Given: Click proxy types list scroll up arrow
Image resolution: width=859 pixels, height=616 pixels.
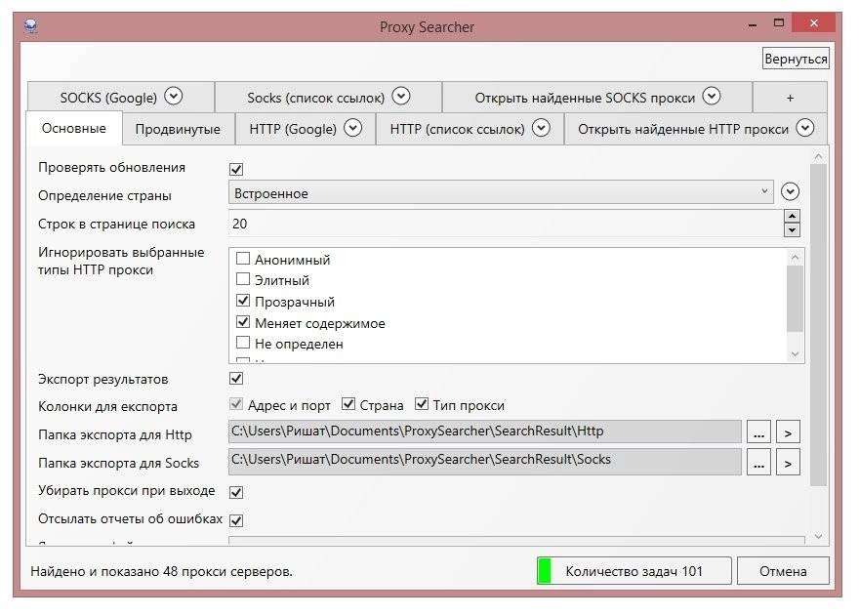Looking at the screenshot, I should (x=795, y=257).
